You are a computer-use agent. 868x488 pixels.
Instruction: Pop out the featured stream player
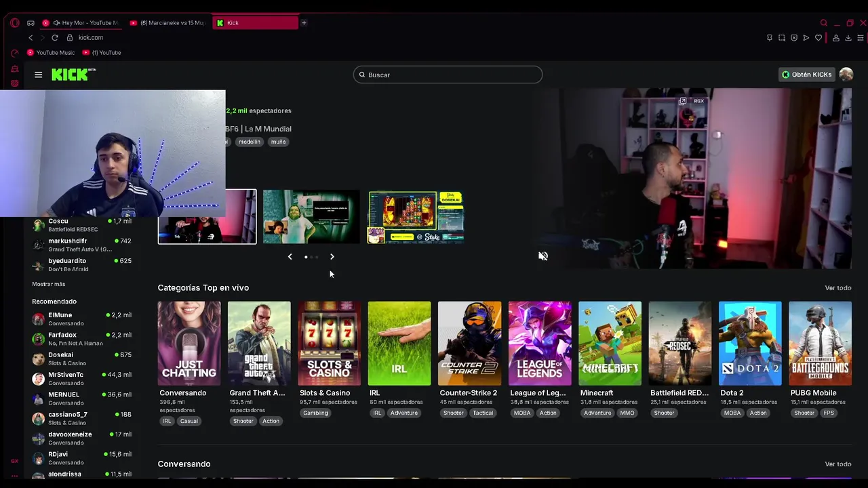click(x=683, y=101)
